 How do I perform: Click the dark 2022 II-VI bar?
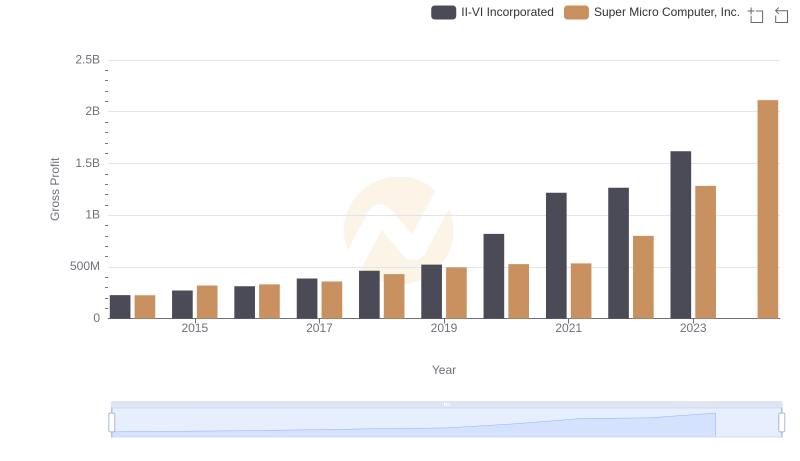(x=618, y=253)
